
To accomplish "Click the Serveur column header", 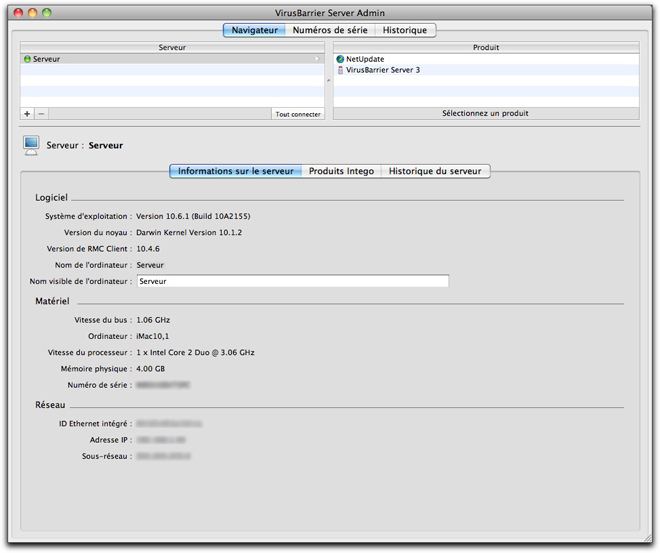I will click(x=172, y=48).
